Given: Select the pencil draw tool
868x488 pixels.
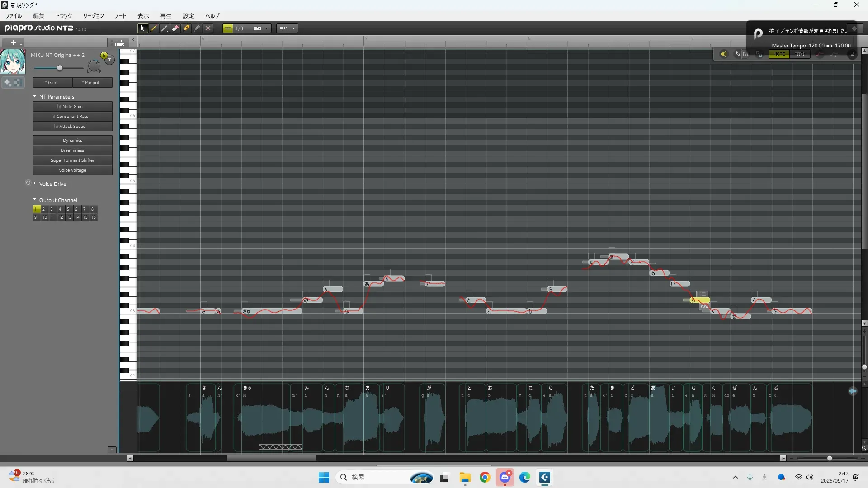Looking at the screenshot, I should tap(154, 28).
